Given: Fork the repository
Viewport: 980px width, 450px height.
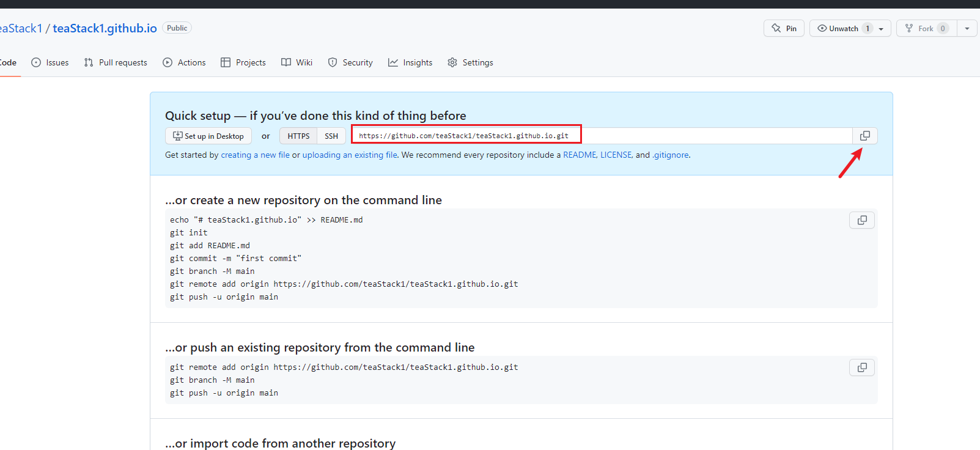Looking at the screenshot, I should (926, 28).
